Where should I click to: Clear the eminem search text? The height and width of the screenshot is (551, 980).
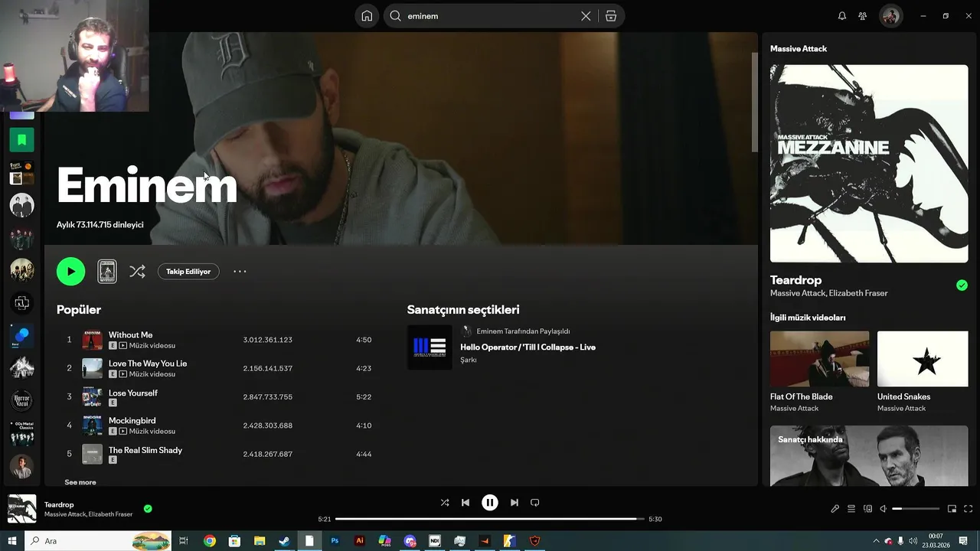pyautogui.click(x=586, y=16)
